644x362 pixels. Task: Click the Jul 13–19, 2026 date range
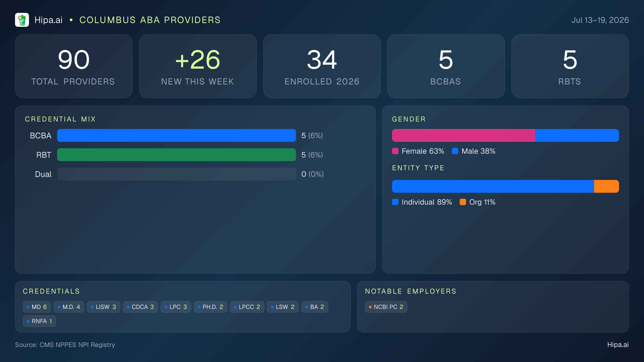(x=600, y=20)
